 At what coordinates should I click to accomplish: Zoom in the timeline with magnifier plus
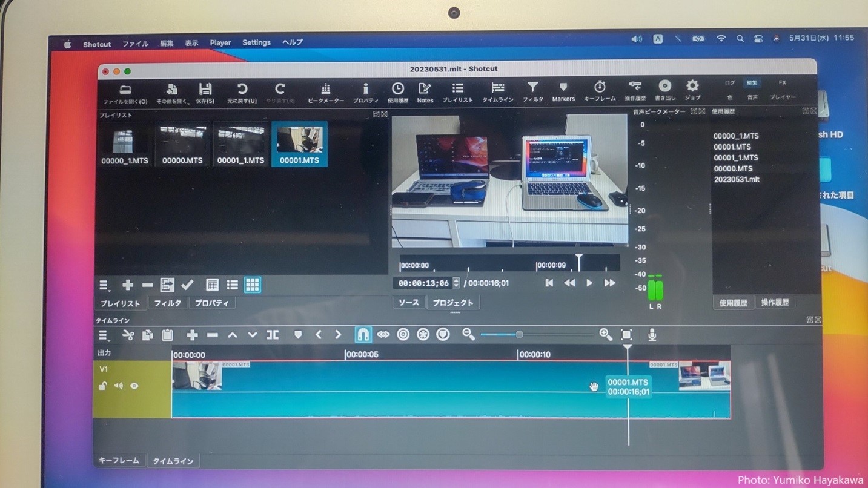tap(606, 334)
